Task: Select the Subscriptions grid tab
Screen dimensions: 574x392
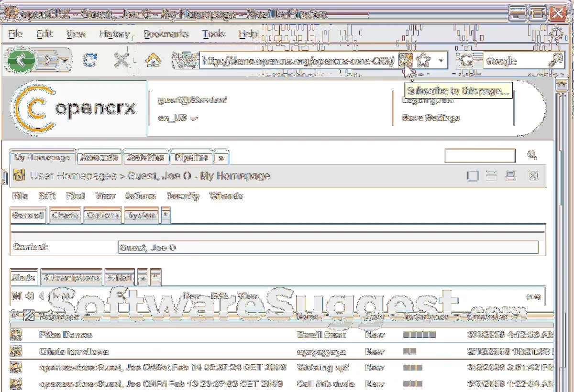Action: coord(71,277)
